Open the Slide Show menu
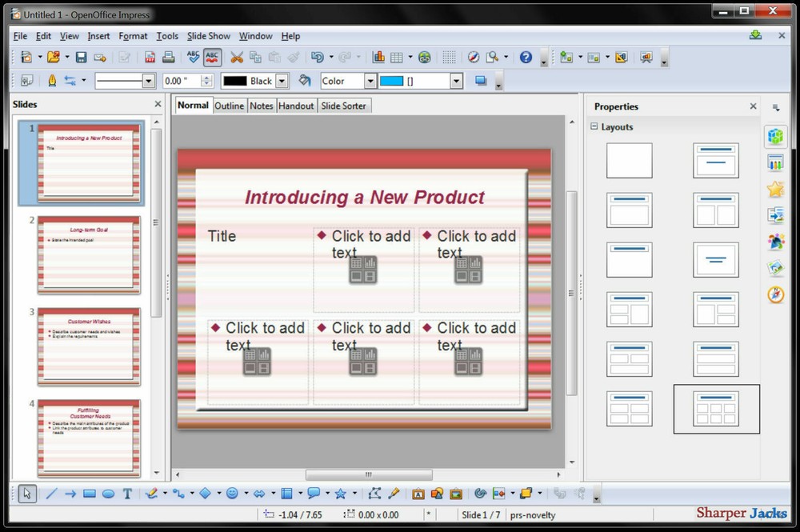Image resolution: width=800 pixels, height=532 pixels. pyautogui.click(x=208, y=36)
